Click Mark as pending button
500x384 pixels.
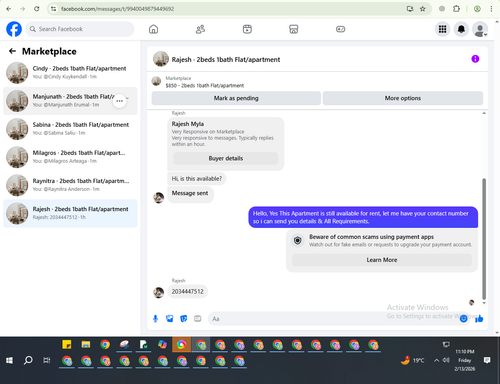(x=236, y=98)
